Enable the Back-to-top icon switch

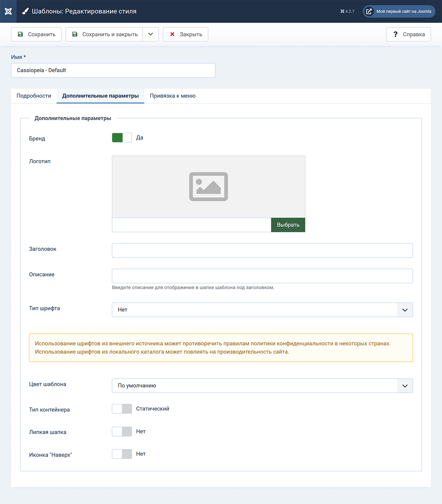(122, 454)
